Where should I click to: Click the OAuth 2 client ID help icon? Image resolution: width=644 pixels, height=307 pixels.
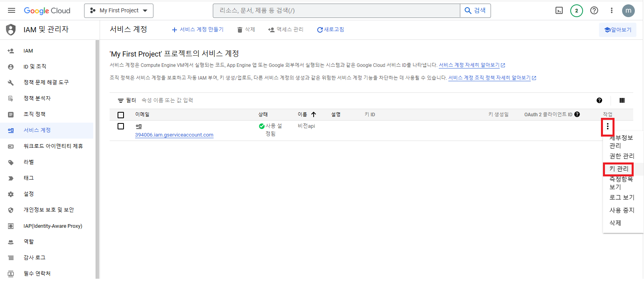tap(577, 114)
